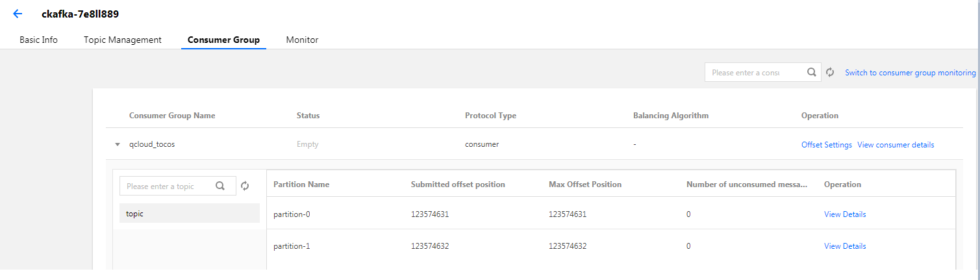Go back using the left arrow icon

click(18, 14)
